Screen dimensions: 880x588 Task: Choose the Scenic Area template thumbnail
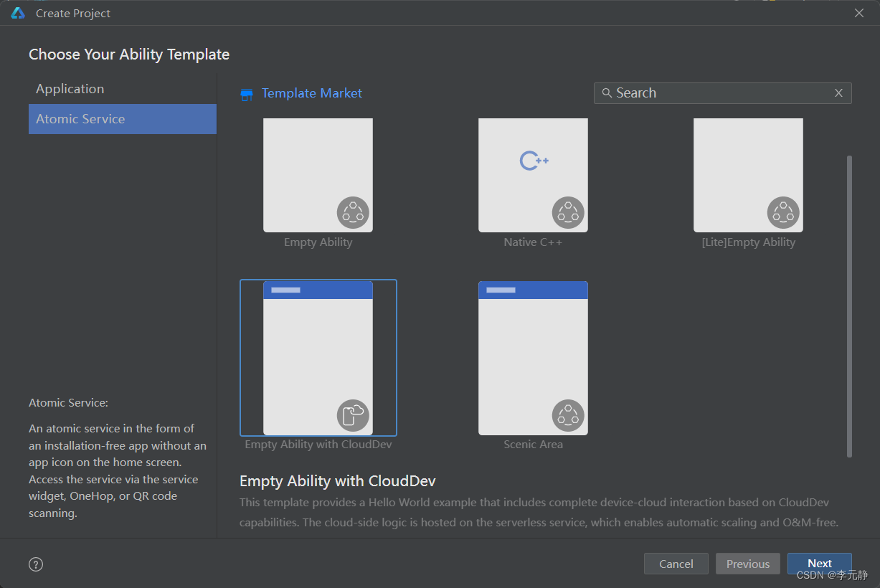533,358
